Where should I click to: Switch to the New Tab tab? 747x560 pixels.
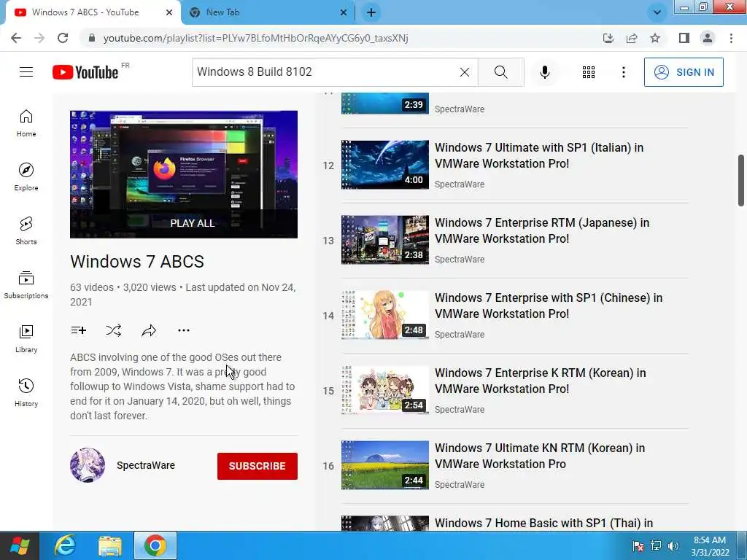pos(268,12)
